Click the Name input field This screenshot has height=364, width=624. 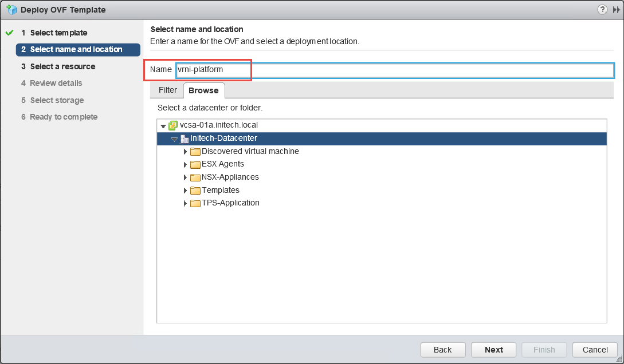(395, 70)
